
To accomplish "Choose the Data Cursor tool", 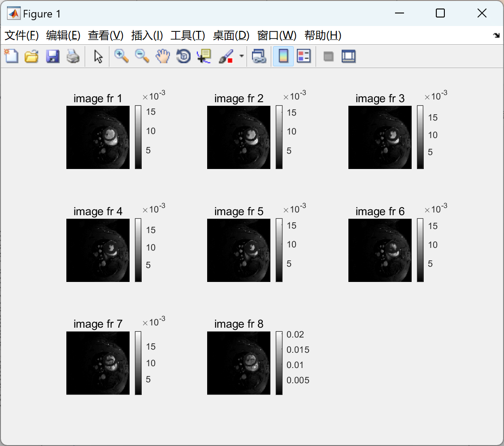I will coord(204,56).
